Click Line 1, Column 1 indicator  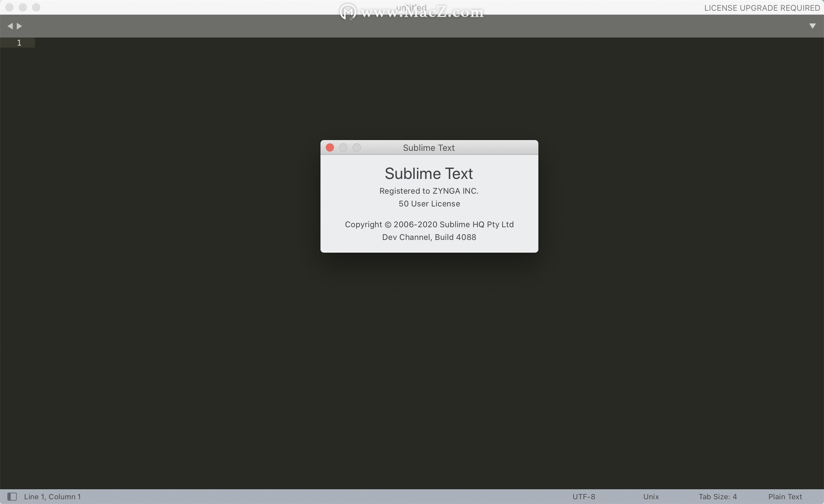pos(53,496)
